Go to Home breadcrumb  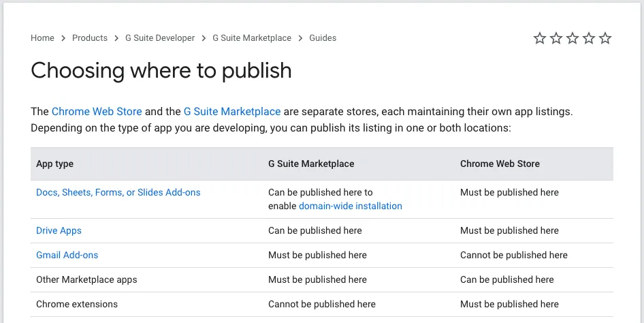(x=42, y=38)
